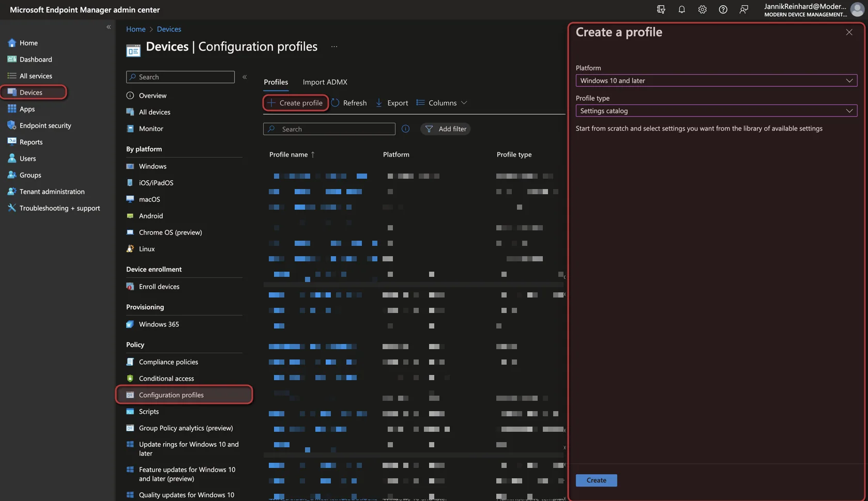Image resolution: width=868 pixels, height=501 pixels.
Task: Focus the profiles search box
Action: point(329,129)
